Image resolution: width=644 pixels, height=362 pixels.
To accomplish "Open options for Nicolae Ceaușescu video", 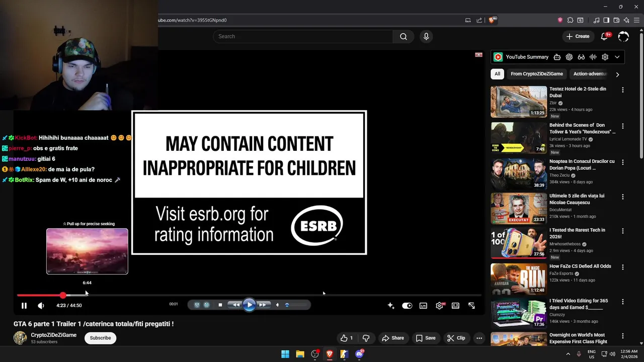I will (623, 197).
